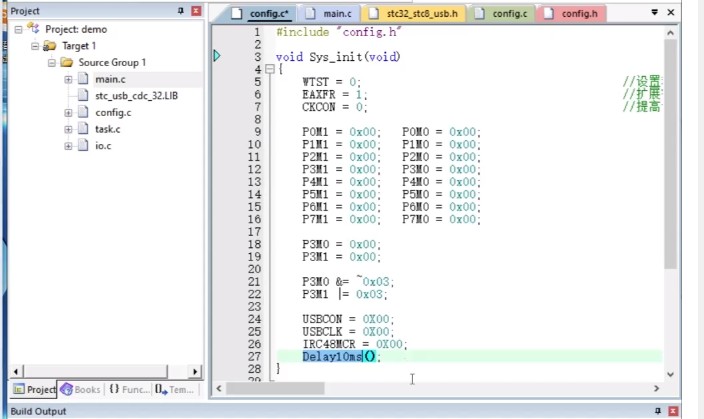Click the Target 1 folder icon
Screen dimensions: 704x419
click(x=49, y=46)
